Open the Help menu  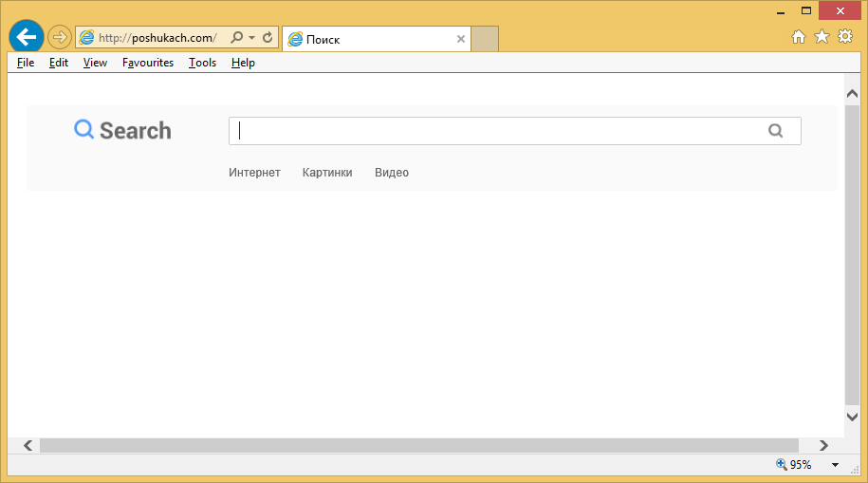pyautogui.click(x=243, y=63)
